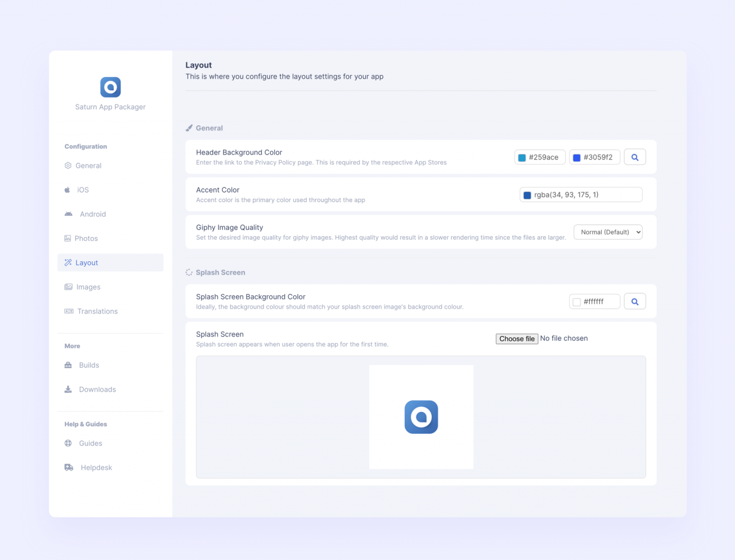Click the Saturn App Packager title text
735x560 pixels.
coord(110,107)
